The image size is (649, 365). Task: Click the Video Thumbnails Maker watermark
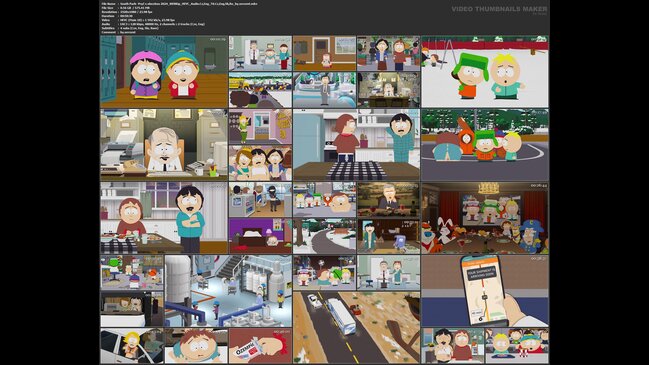(499, 9)
